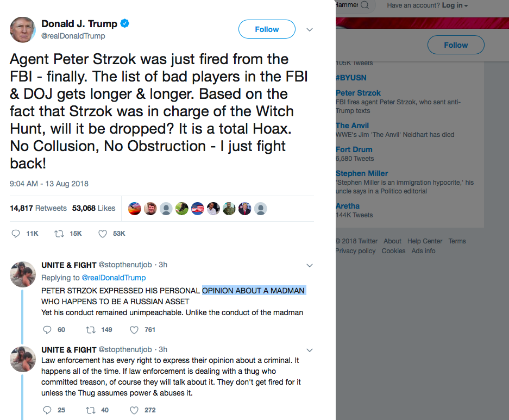Click the main tweet's reply icon
Image resolution: width=509 pixels, height=420 pixels.
tap(16, 234)
